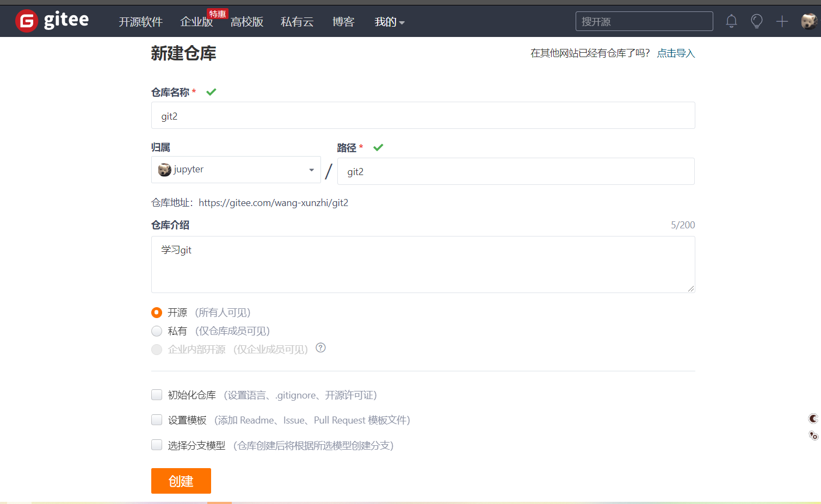Enable the 选择分支模型 checkbox
The height and width of the screenshot is (504, 821).
point(157,444)
